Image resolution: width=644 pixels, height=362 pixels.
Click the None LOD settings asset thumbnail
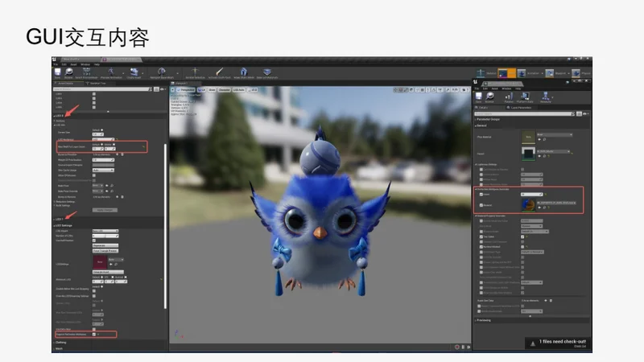click(99, 262)
